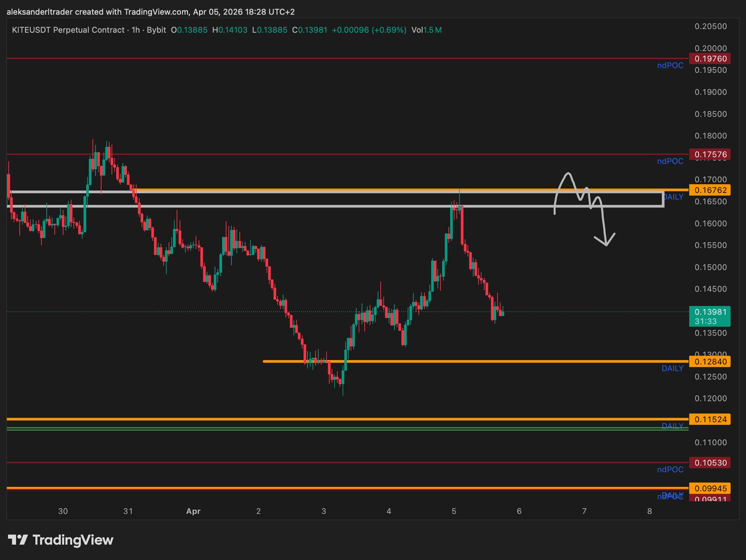Click the 0.20000 price scale value
The image size is (746, 560).
pyautogui.click(x=710, y=48)
